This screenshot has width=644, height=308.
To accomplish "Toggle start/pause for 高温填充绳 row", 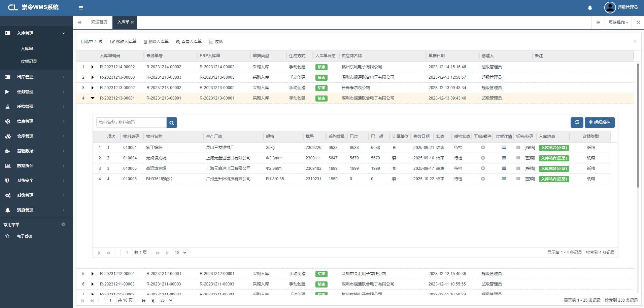I will (483, 168).
